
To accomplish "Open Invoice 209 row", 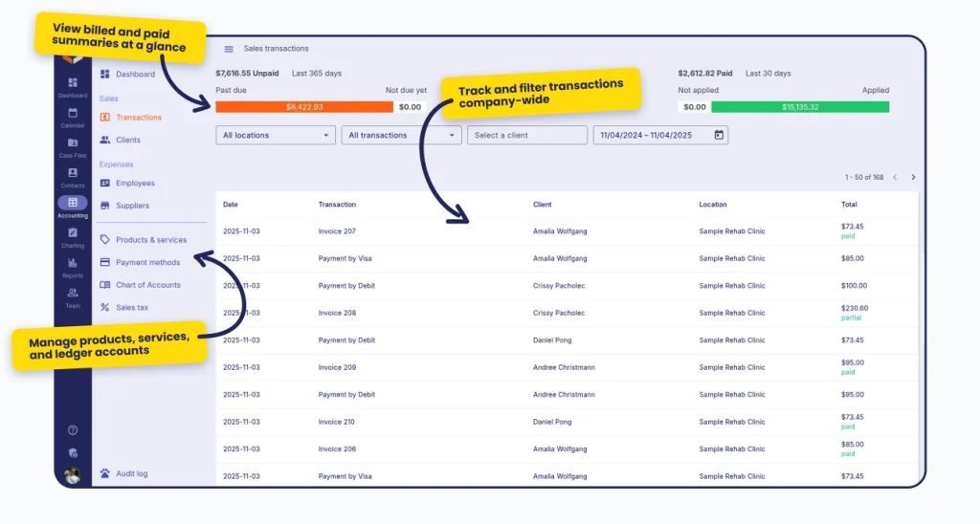I will tap(567, 367).
